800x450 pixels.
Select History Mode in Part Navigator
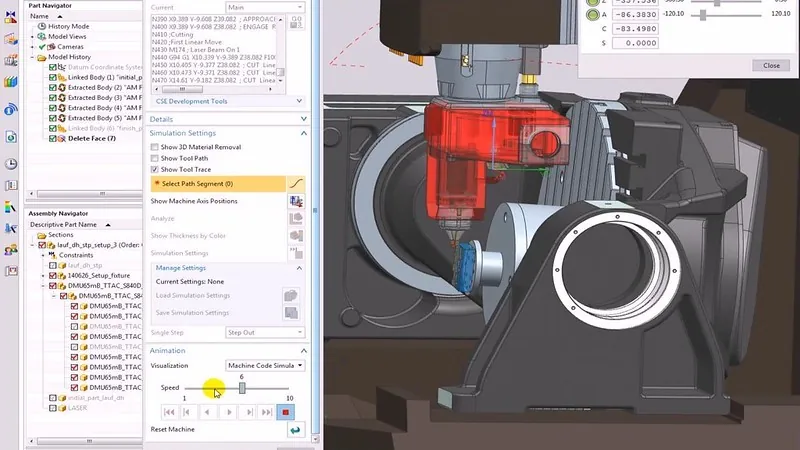pyautogui.click(x=69, y=26)
